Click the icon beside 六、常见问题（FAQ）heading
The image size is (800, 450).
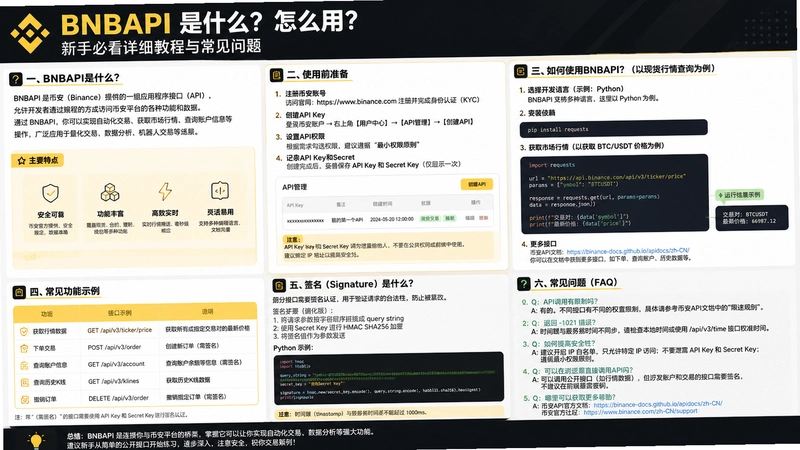(523, 284)
